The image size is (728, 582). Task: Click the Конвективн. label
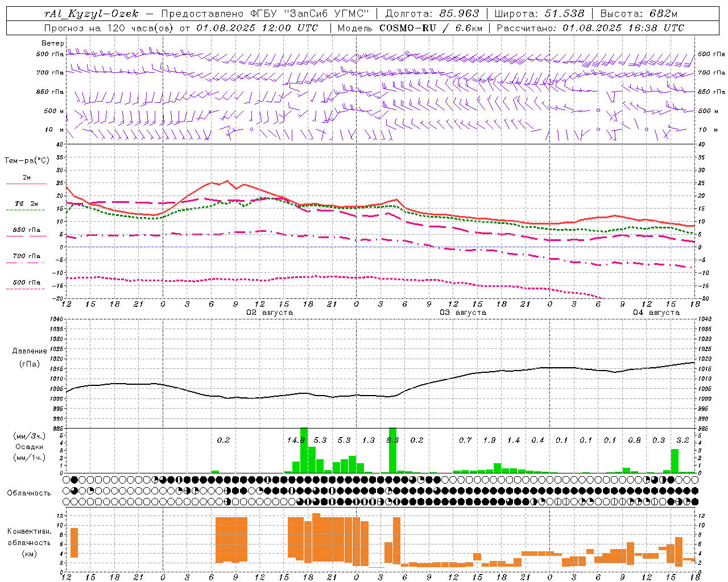point(29,531)
